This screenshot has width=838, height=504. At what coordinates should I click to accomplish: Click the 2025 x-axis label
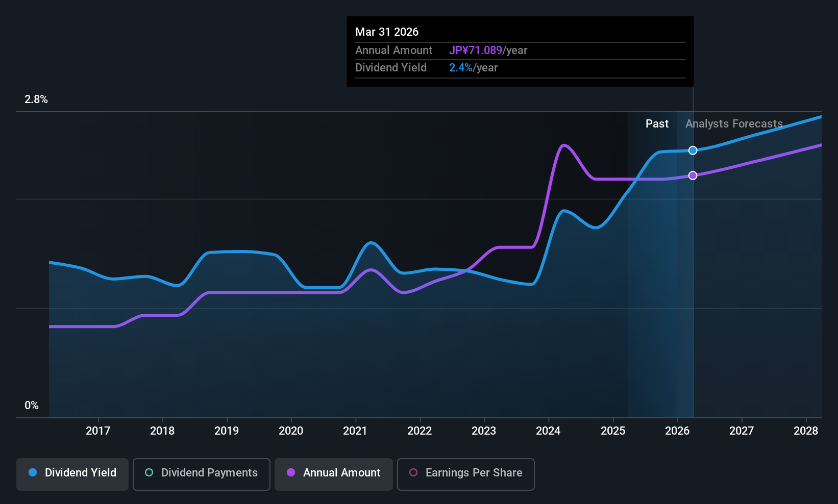613,431
